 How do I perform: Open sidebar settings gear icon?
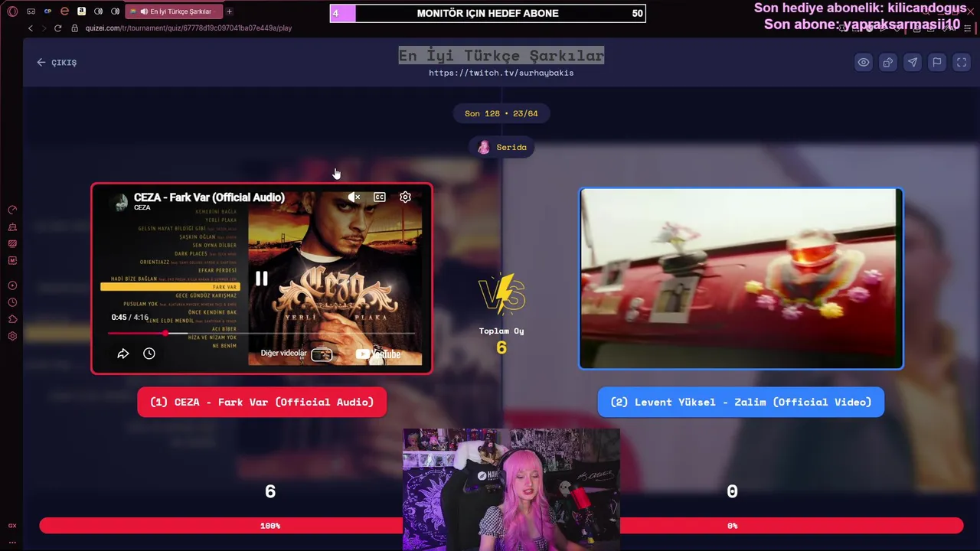[x=12, y=336]
